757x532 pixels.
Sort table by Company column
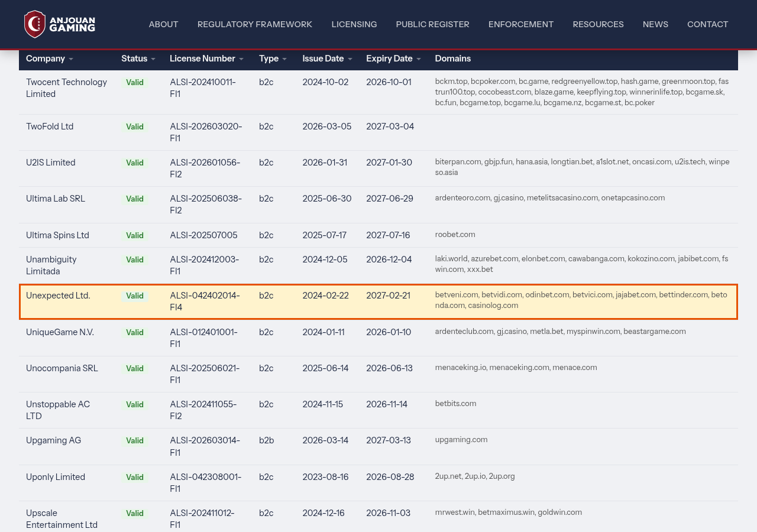click(x=50, y=59)
